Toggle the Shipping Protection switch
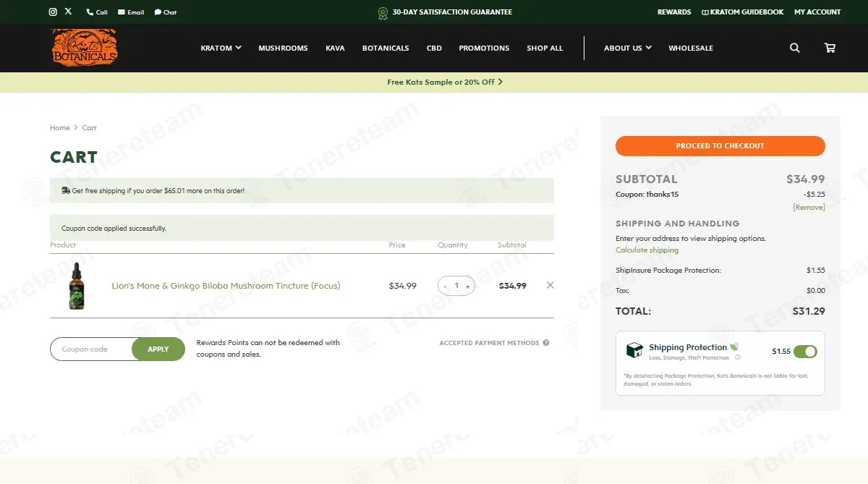 tap(805, 352)
